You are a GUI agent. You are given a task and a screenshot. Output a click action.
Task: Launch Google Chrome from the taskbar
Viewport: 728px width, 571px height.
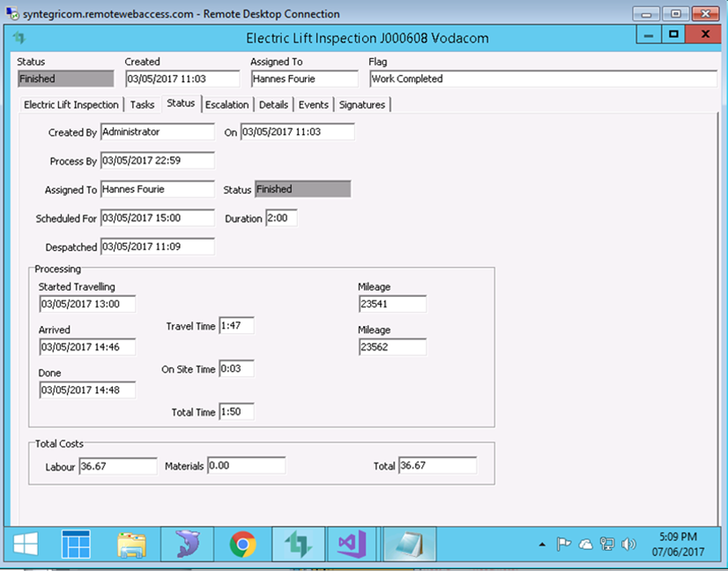(x=241, y=544)
